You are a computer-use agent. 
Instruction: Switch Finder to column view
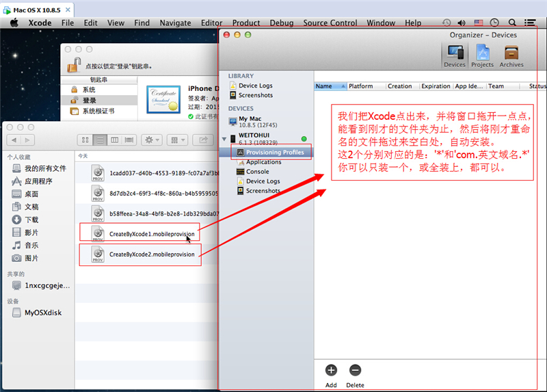[114, 140]
